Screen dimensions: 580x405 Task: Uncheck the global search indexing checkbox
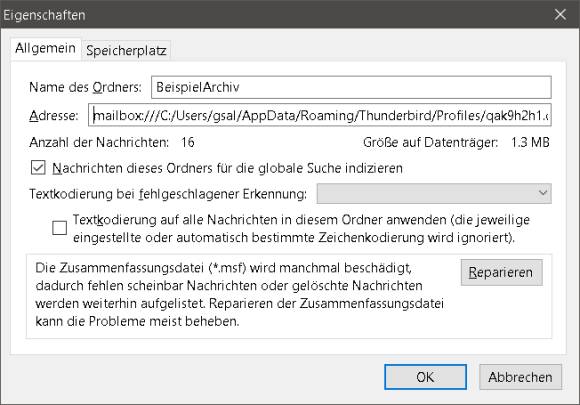click(x=38, y=168)
